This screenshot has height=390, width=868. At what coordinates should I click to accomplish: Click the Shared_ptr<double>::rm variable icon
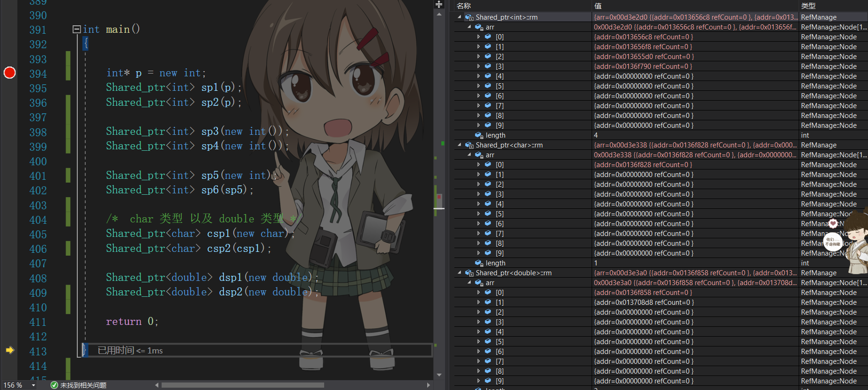click(469, 273)
